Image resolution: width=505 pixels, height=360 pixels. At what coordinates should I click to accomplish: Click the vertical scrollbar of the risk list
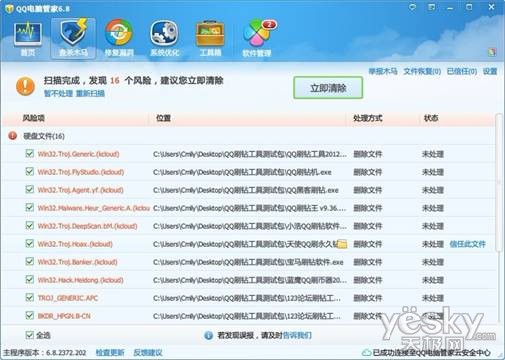[499, 183]
